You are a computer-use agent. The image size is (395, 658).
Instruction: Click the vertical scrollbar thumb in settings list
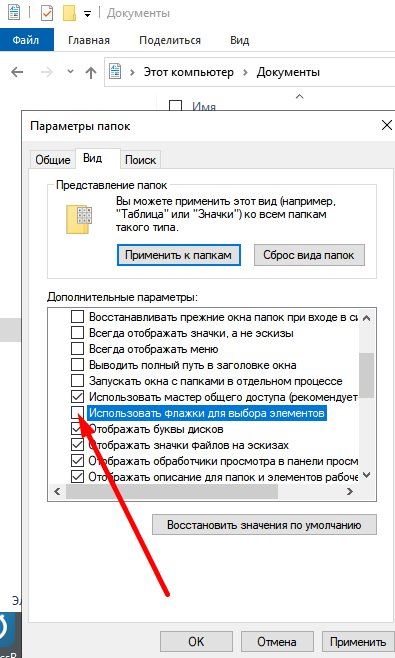point(366,375)
